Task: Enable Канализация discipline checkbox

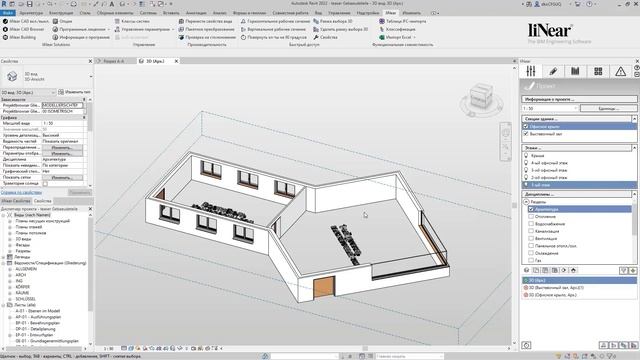Action: (x=531, y=231)
